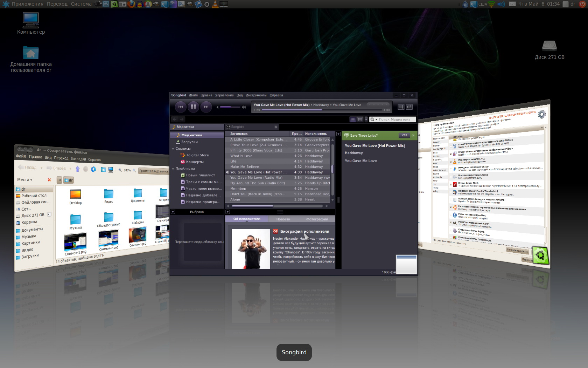Screen dimensions: 588x368
Task: Open Места dropdown in file browser
Action: click(x=25, y=179)
